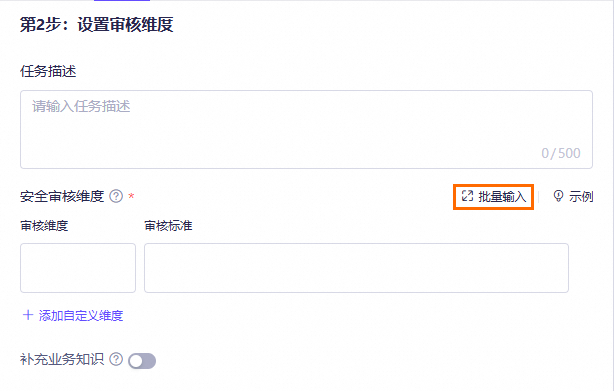Add a dimension via 添加自定义维度 link

pyautogui.click(x=81, y=315)
